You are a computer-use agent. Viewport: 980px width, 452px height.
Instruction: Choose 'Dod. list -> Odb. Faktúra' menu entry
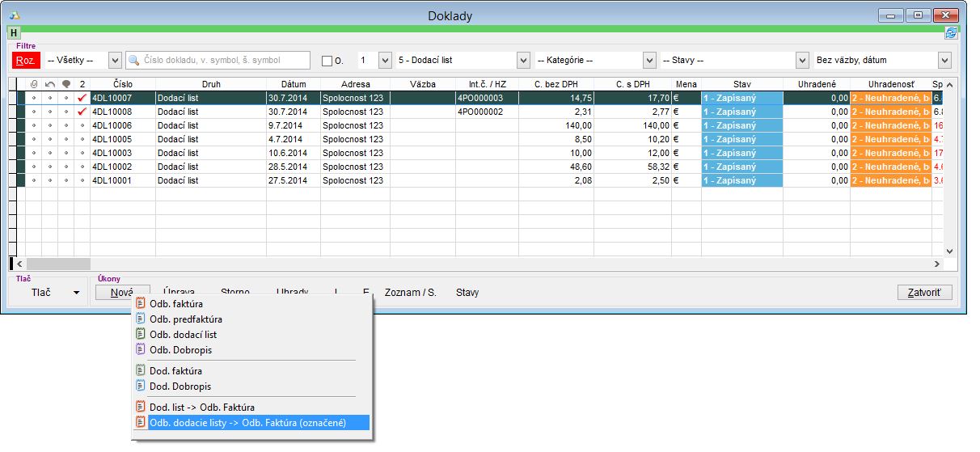click(202, 407)
